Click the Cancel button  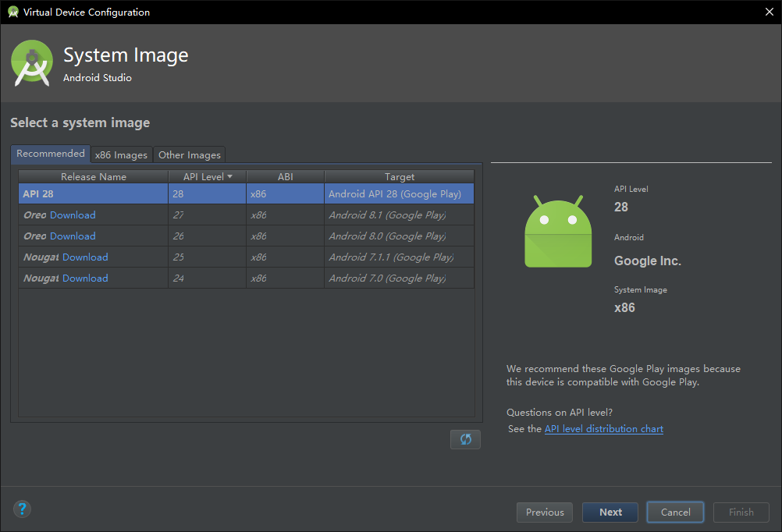tap(675, 512)
